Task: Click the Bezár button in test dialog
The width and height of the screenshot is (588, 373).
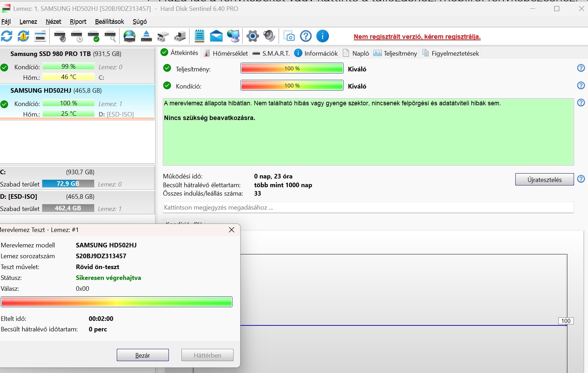Action: click(143, 355)
